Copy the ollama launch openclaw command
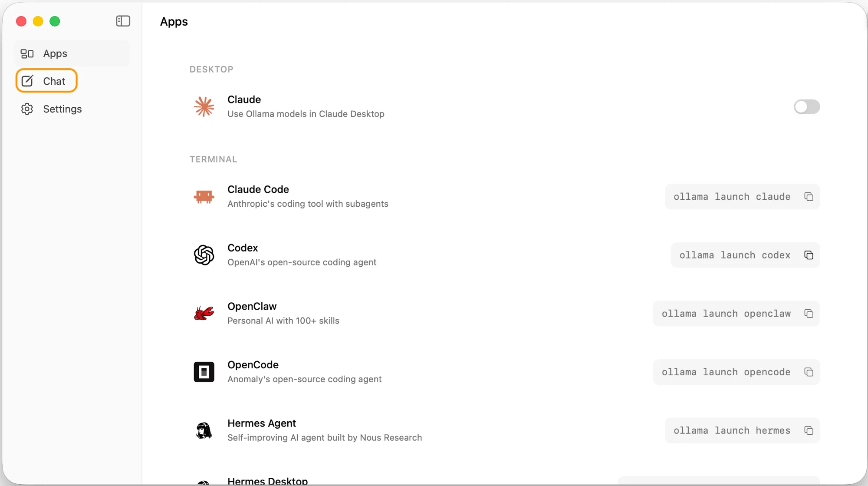Viewport: 868px width, 486px height. (809, 314)
